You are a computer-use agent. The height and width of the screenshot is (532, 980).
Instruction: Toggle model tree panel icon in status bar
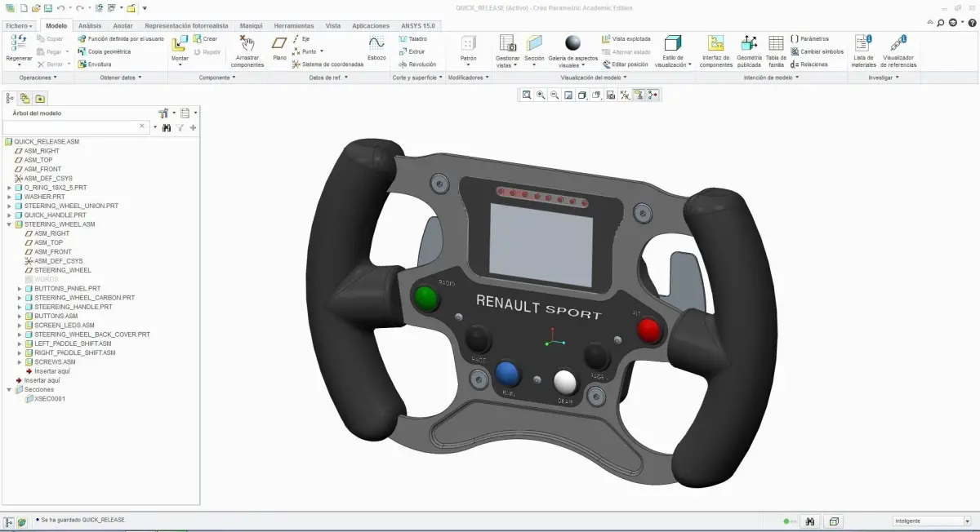click(9, 521)
